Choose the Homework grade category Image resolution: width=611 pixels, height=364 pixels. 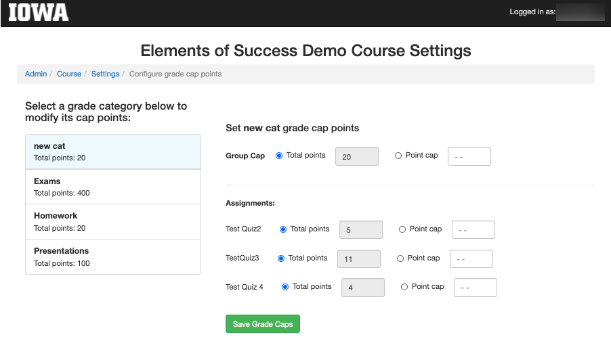pyautogui.click(x=113, y=222)
